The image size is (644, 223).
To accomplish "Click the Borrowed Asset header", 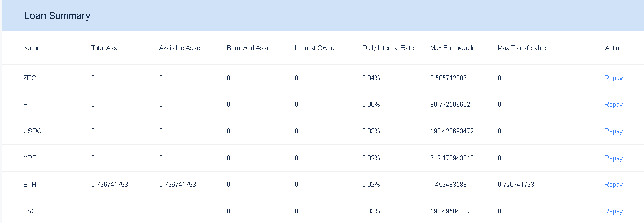I will point(250,48).
